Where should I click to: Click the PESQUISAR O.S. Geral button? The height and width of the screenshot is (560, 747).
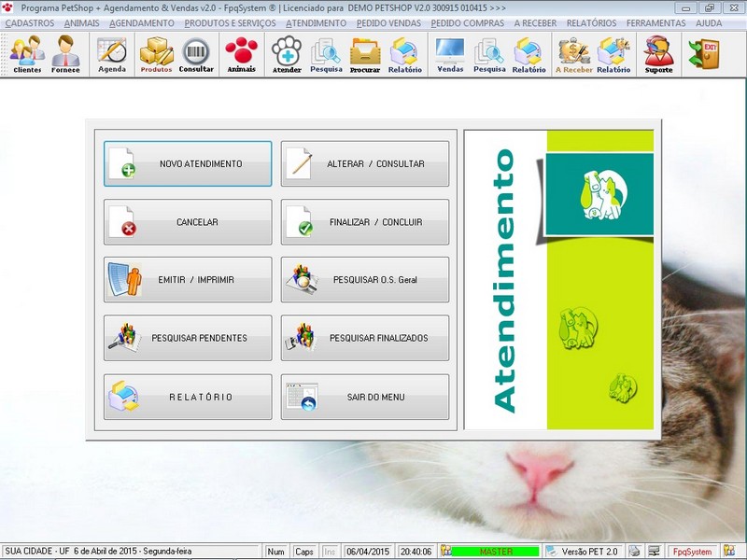(365, 279)
